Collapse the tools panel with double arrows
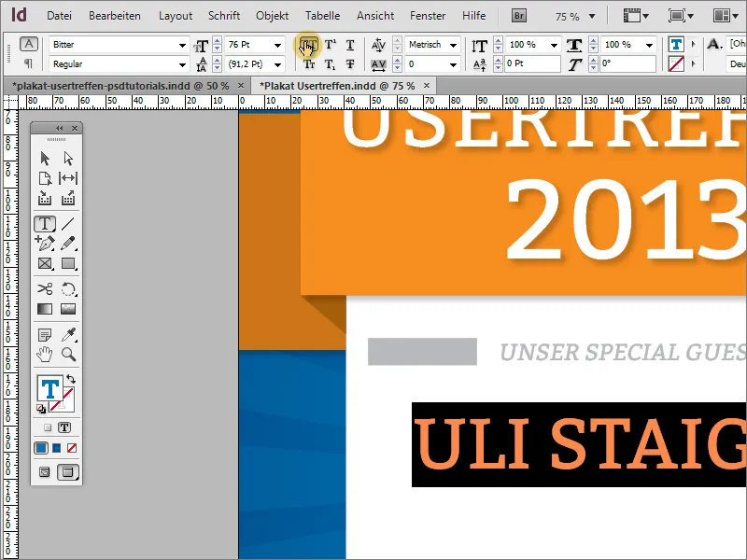 pos(60,128)
